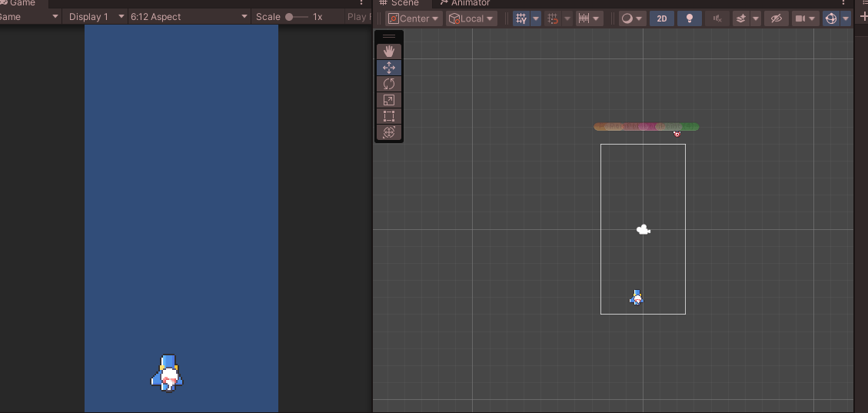Toggle scene effects layers icon
The image size is (868, 413).
(x=740, y=18)
